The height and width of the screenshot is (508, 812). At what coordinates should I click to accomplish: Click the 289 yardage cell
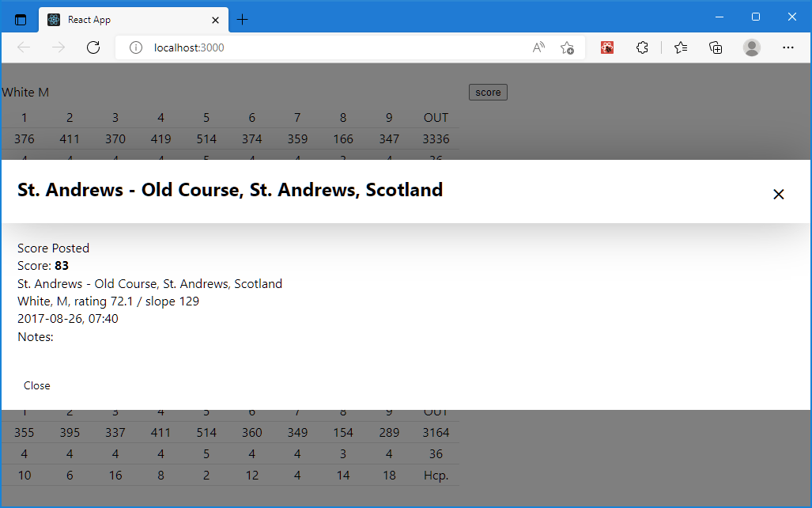click(x=389, y=432)
